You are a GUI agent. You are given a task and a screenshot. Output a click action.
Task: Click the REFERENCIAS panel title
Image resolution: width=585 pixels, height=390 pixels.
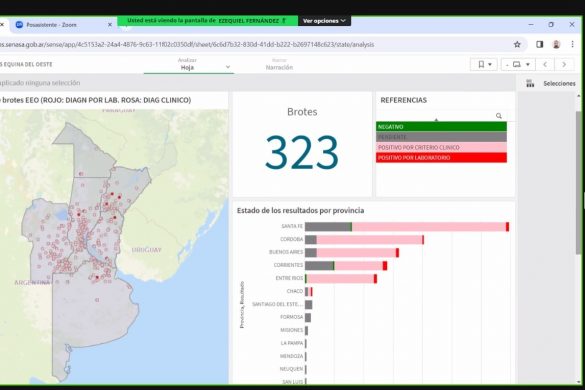[403, 100]
